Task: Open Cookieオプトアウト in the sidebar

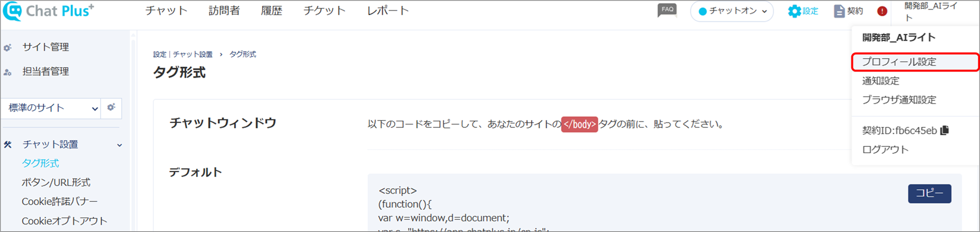Action: (64, 221)
